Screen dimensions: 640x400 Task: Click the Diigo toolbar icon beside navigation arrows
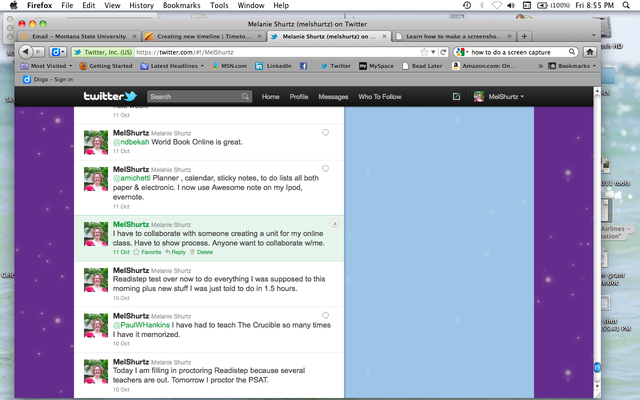pyautogui.click(x=58, y=52)
